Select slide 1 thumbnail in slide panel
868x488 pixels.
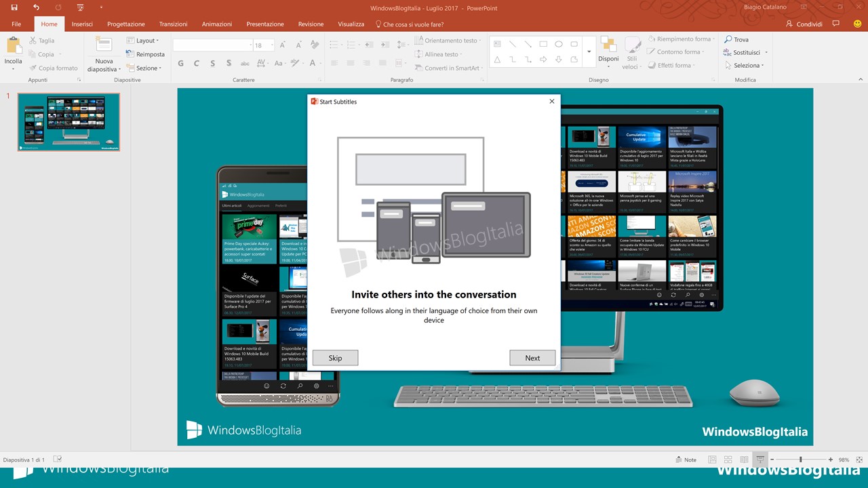[x=68, y=122]
